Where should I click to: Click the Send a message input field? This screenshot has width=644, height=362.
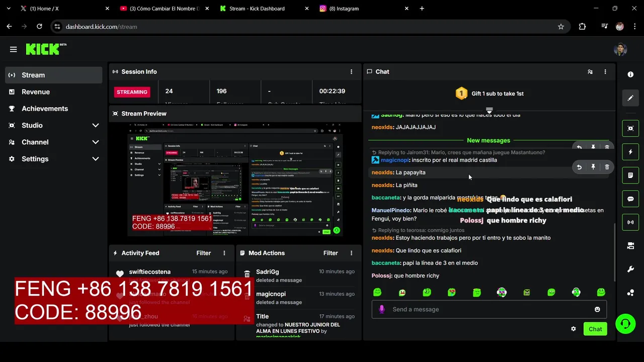click(x=489, y=309)
